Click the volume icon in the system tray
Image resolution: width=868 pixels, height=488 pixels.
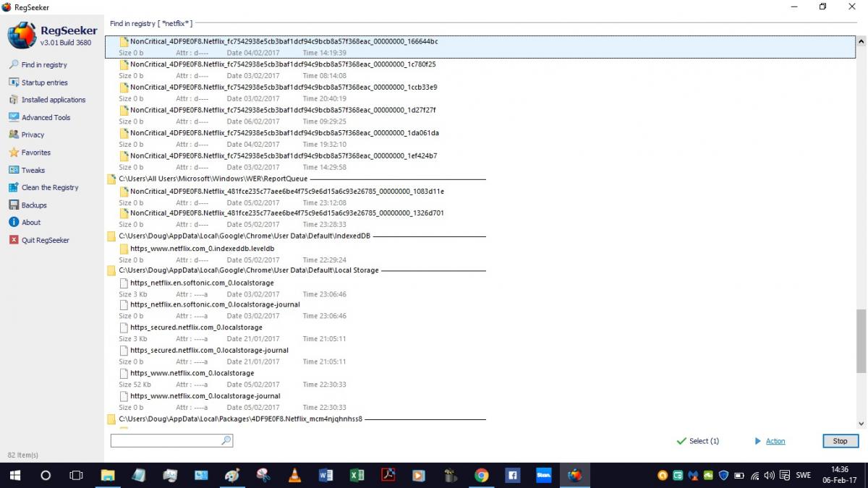[x=769, y=476]
